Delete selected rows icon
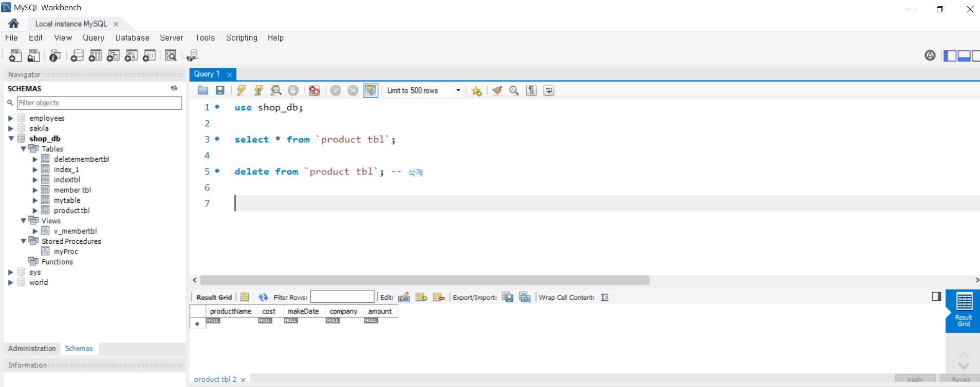980x387 pixels. (x=438, y=297)
